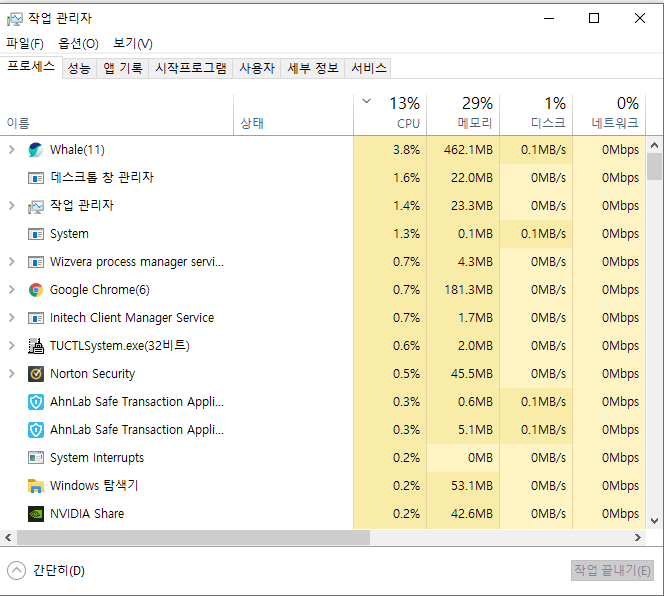Click the horizontal scrollbar right arrow
Viewport: 664px width, 596px height.
coord(638,538)
